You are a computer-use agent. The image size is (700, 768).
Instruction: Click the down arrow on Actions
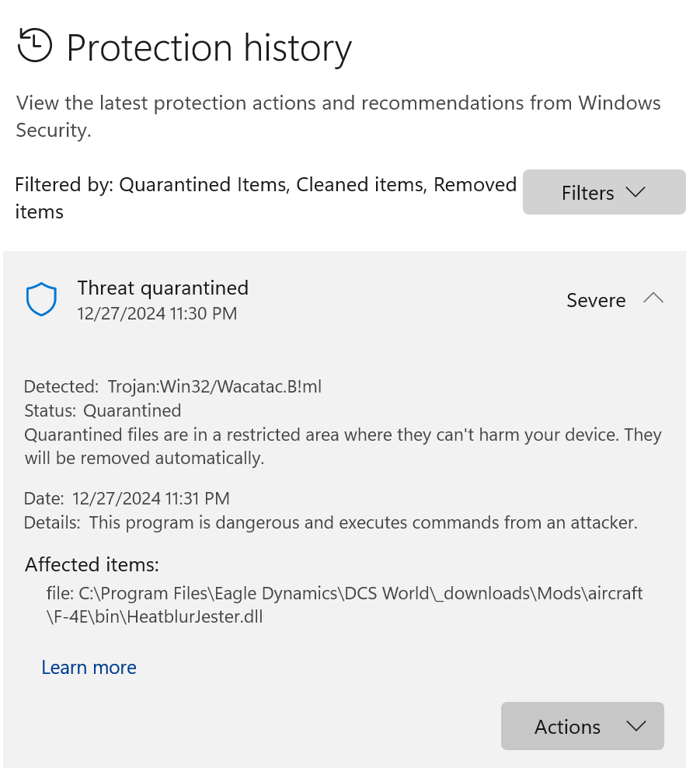tap(636, 726)
